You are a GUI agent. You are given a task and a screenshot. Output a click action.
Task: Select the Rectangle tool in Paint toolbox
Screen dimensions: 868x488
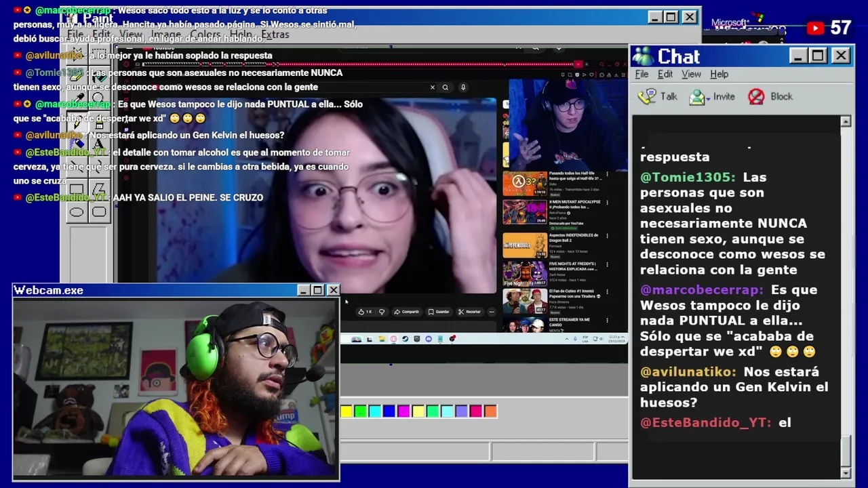coord(77,188)
